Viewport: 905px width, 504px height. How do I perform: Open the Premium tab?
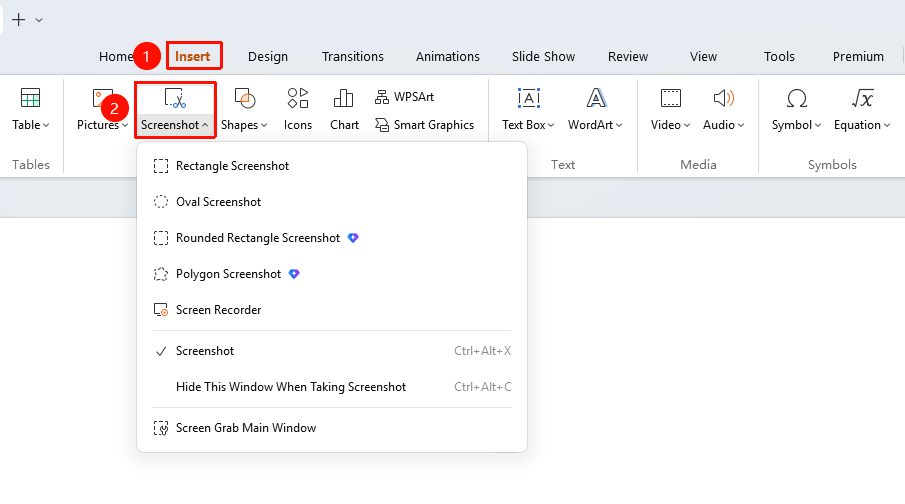pyautogui.click(x=858, y=57)
